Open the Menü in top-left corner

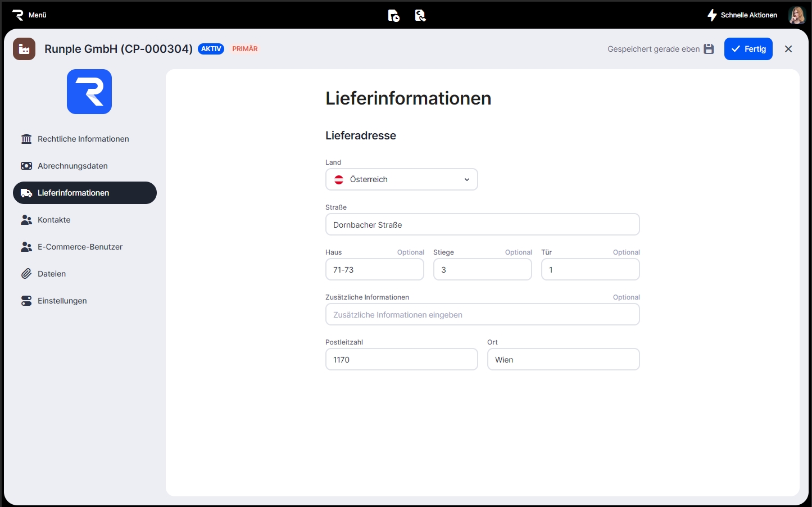coord(29,15)
